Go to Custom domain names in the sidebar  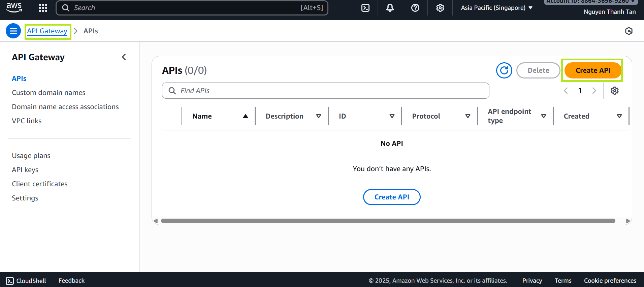pyautogui.click(x=49, y=93)
